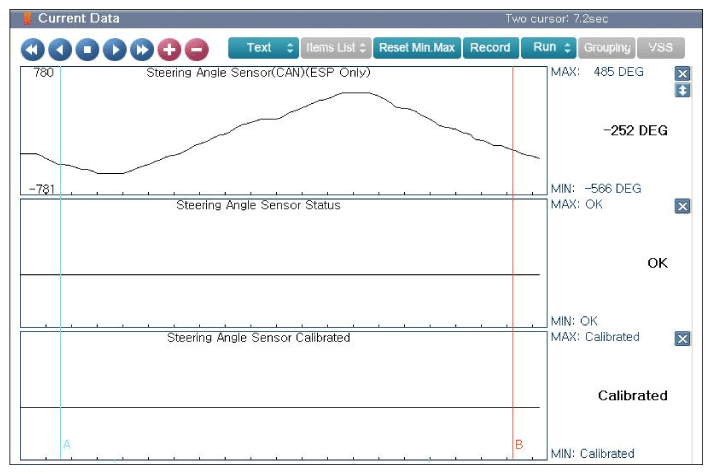The width and height of the screenshot is (712, 474).
Task: Click the rewind double-arrow playback button
Action: point(33,49)
